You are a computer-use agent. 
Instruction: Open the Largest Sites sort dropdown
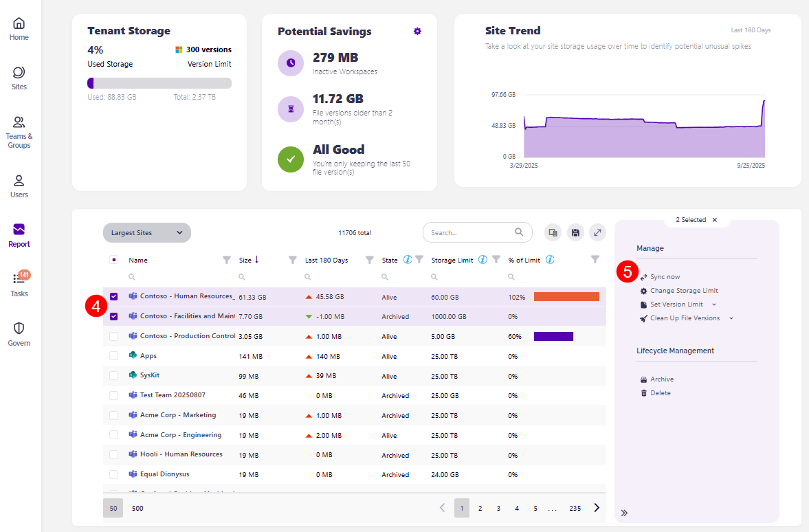pyautogui.click(x=146, y=232)
